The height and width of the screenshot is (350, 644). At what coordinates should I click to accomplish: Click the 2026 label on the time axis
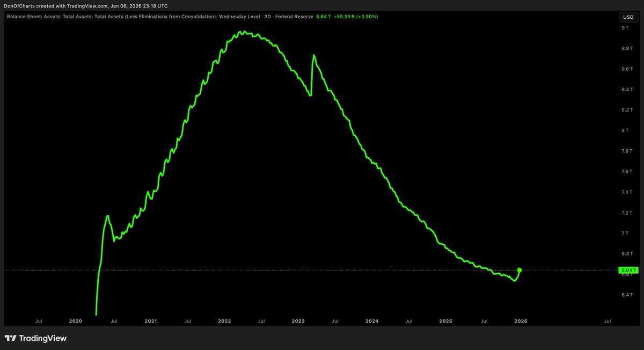click(521, 322)
